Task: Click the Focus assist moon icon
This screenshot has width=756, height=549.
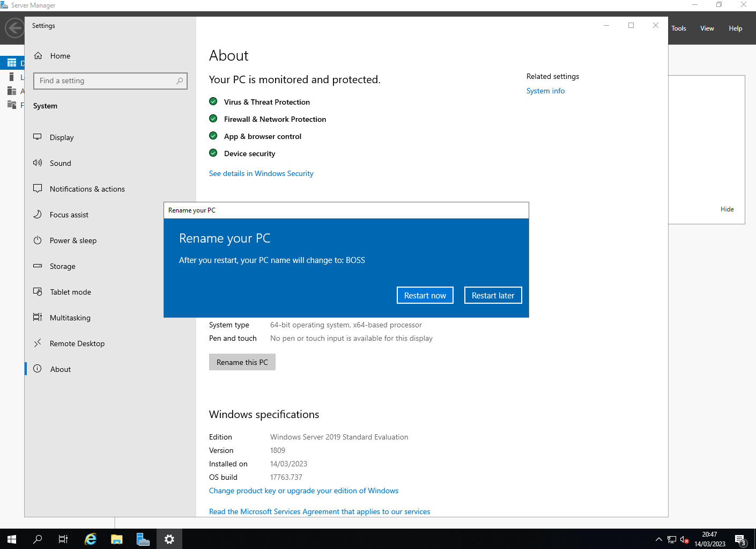Action: (x=38, y=214)
